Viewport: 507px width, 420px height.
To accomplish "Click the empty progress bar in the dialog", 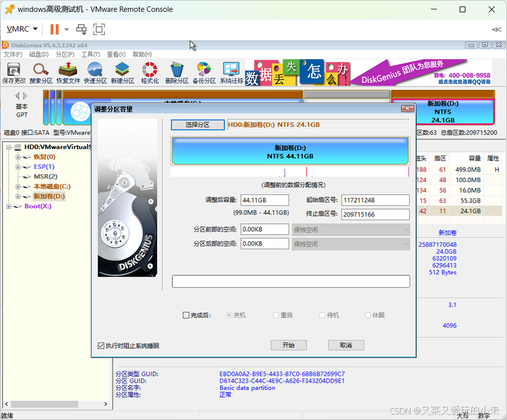I will tap(291, 281).
